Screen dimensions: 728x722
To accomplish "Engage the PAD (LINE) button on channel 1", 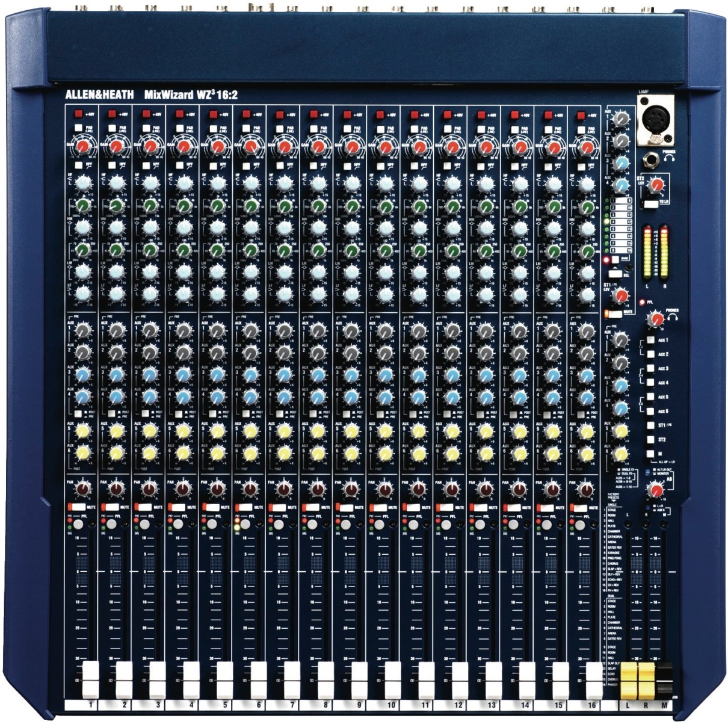I will click(79, 128).
